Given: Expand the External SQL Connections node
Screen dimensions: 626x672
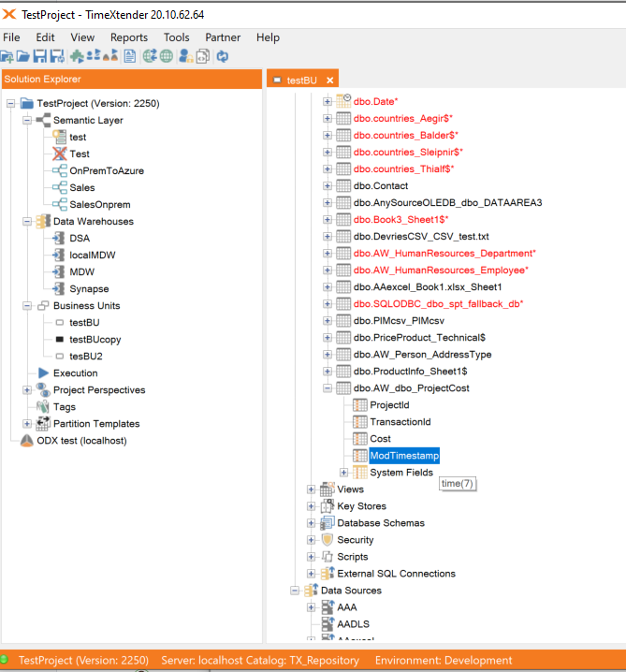Looking at the screenshot, I should tap(311, 574).
